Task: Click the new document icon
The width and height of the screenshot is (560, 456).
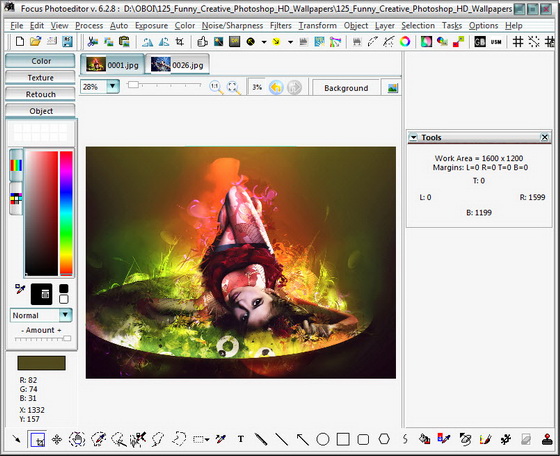Action: click(20, 41)
